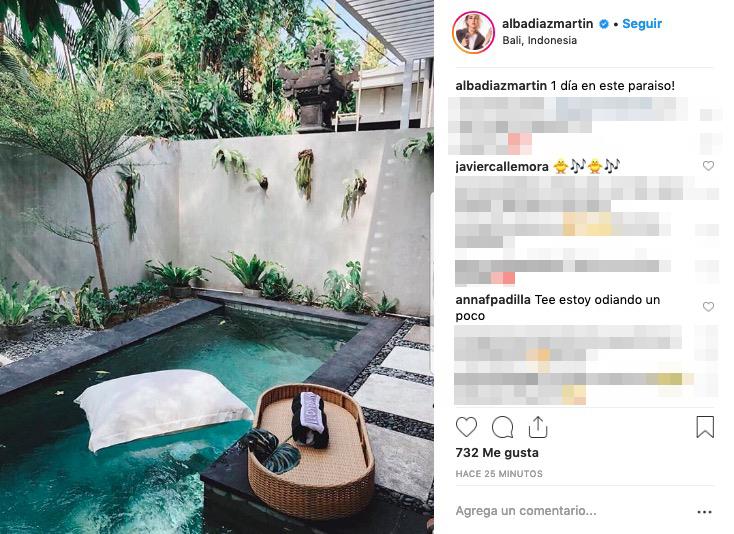Click the emoji row in javiercallemora's comment
This screenshot has height=534, width=734.
point(587,166)
